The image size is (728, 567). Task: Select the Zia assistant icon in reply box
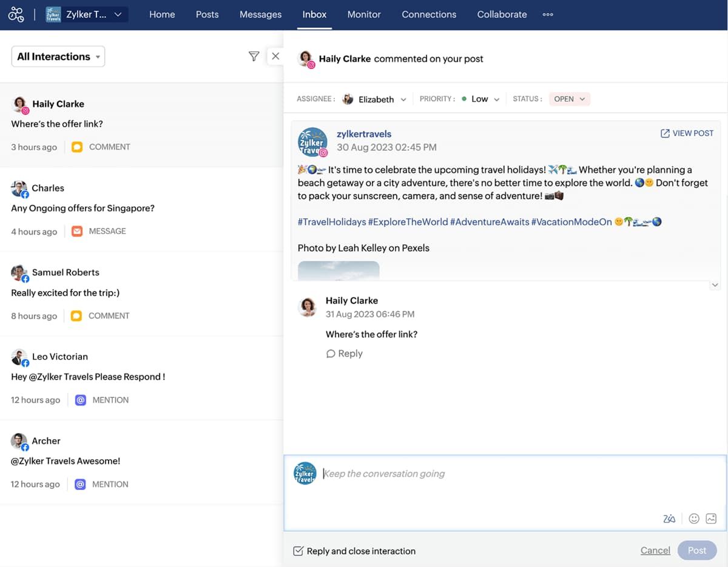pos(669,518)
